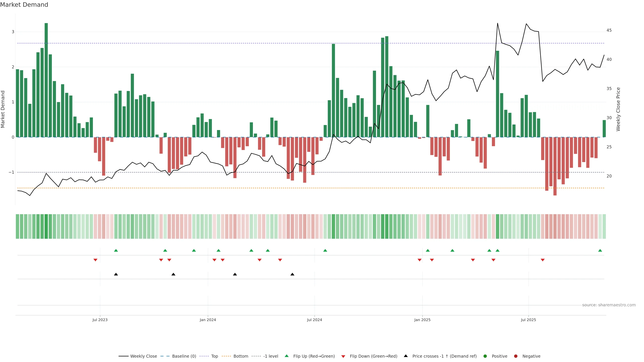The image size is (644, 362).
Task: Toggle the -1 level legend entry
Action: click(x=271, y=356)
